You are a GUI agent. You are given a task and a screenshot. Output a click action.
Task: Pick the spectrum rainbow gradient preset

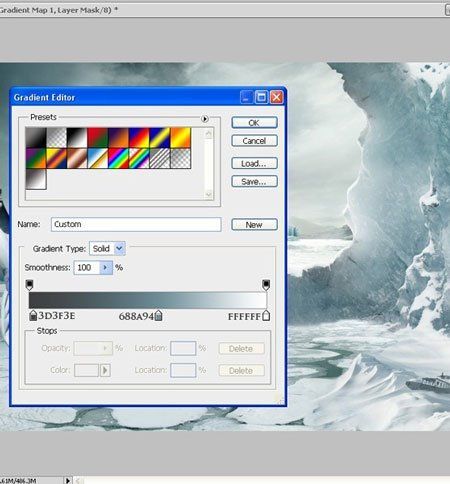119,158
